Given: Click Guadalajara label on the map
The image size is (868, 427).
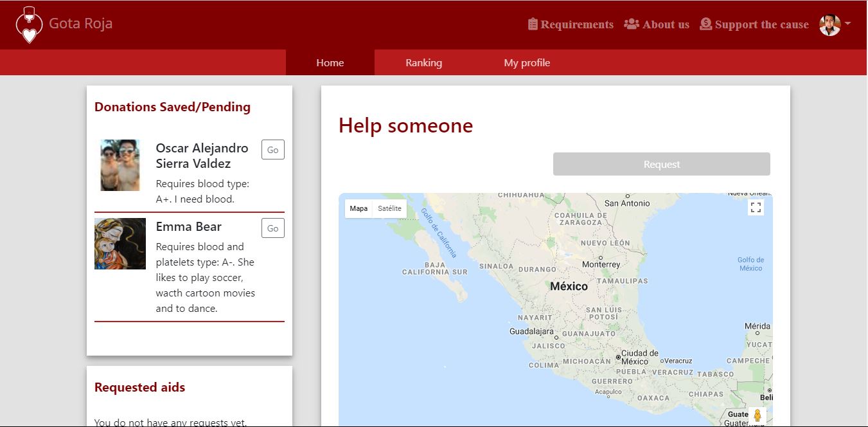Looking at the screenshot, I should tap(531, 331).
